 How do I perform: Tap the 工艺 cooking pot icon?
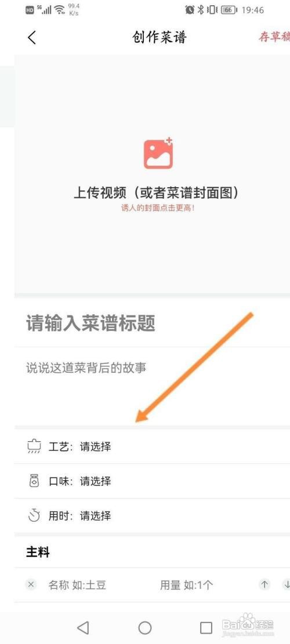(x=34, y=446)
